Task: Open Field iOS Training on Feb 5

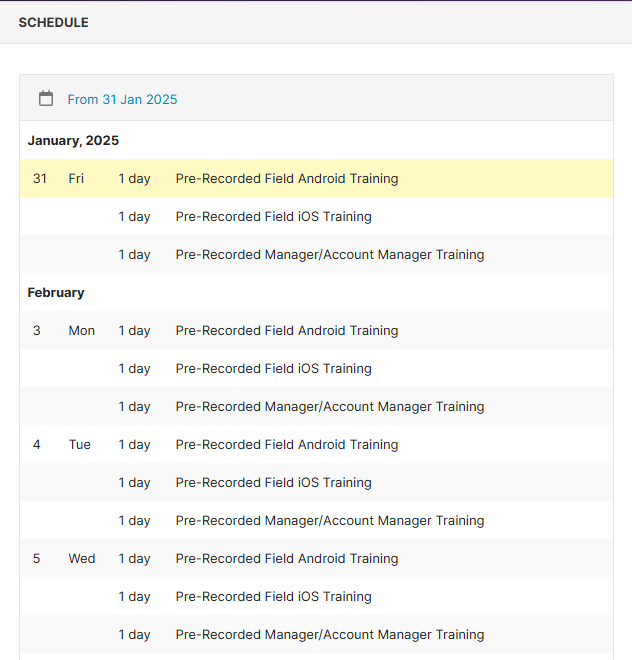Action: 273,597
